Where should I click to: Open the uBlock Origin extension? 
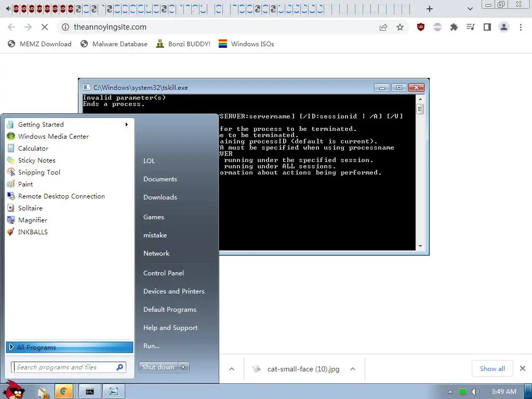(x=421, y=27)
